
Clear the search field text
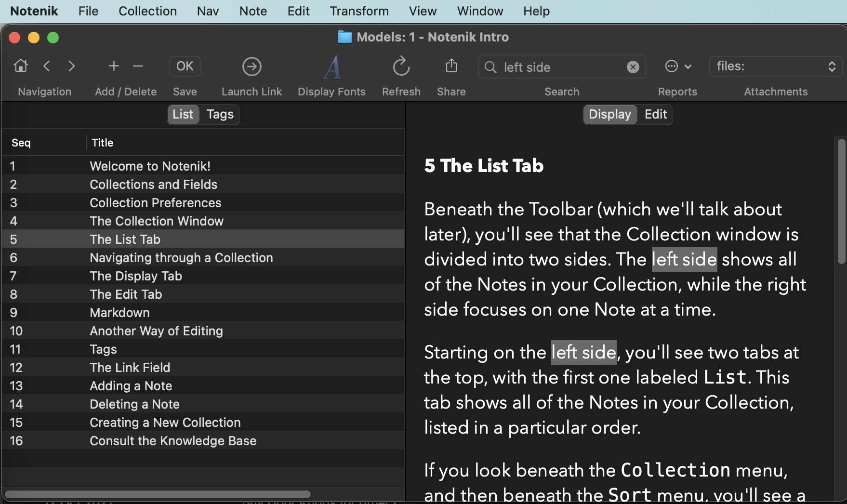[633, 67]
